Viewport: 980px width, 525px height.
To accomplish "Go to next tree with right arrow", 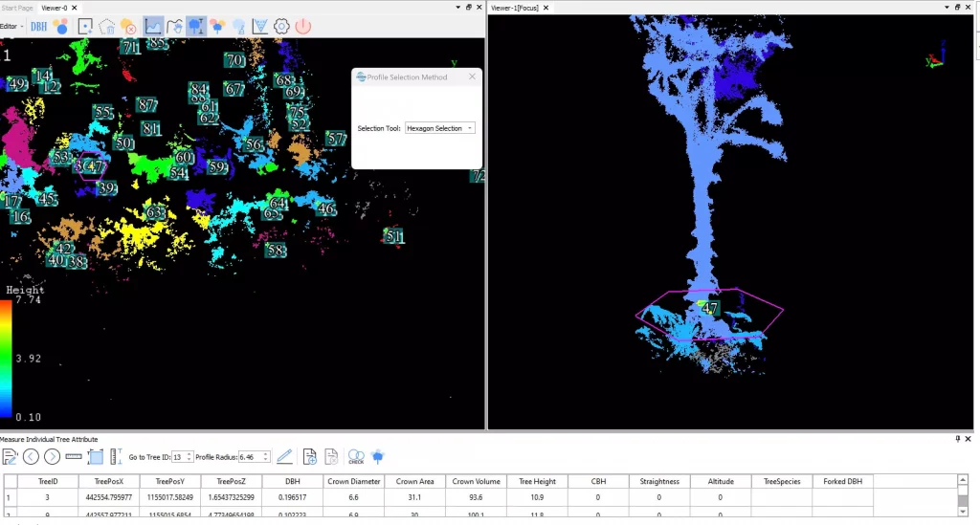I will (x=52, y=457).
